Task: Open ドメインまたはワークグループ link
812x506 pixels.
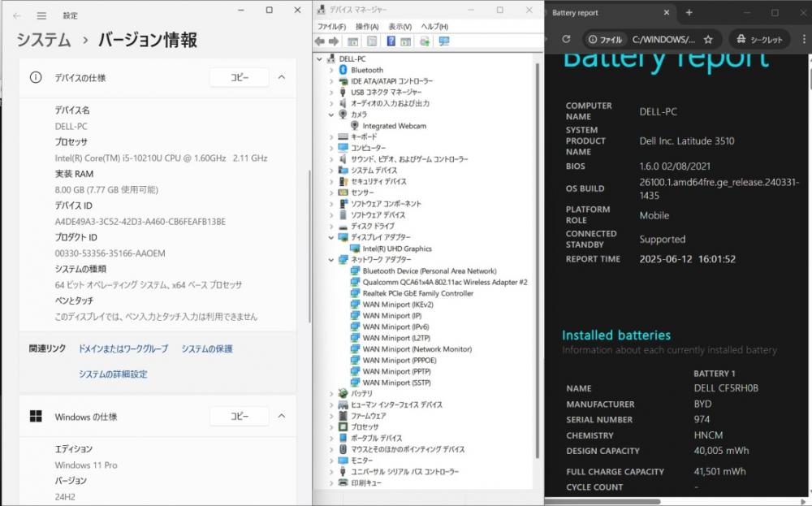Action: tap(123, 348)
